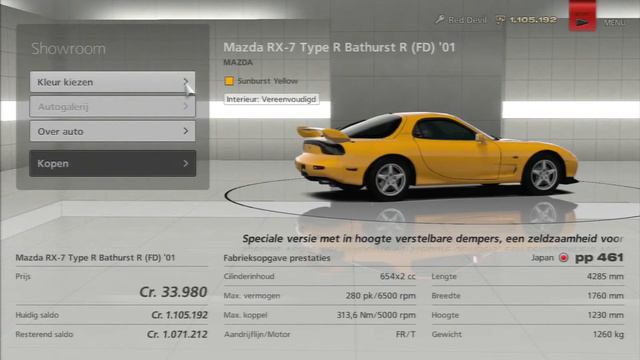Click the Huidig saldo value Cr. 1.105.192

pyautogui.click(x=180, y=315)
